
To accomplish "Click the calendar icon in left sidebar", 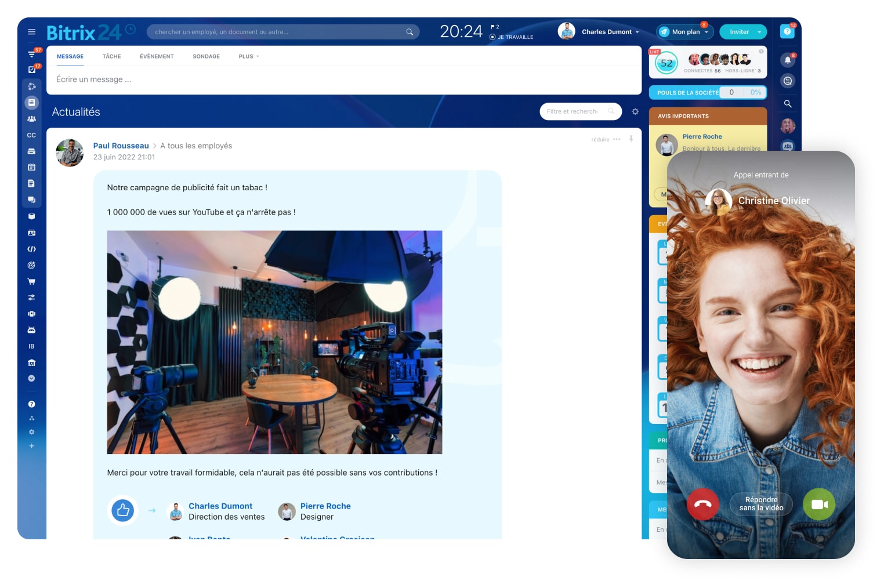I will coord(31,167).
